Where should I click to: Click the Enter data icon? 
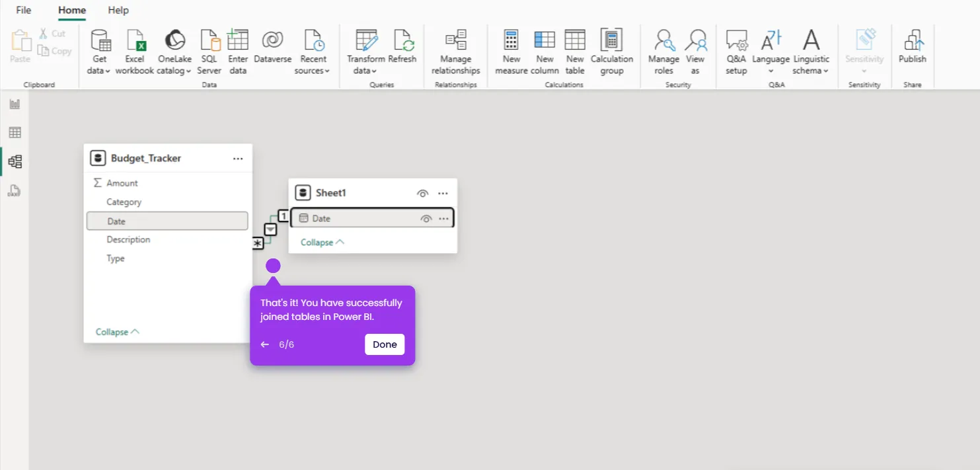(238, 40)
